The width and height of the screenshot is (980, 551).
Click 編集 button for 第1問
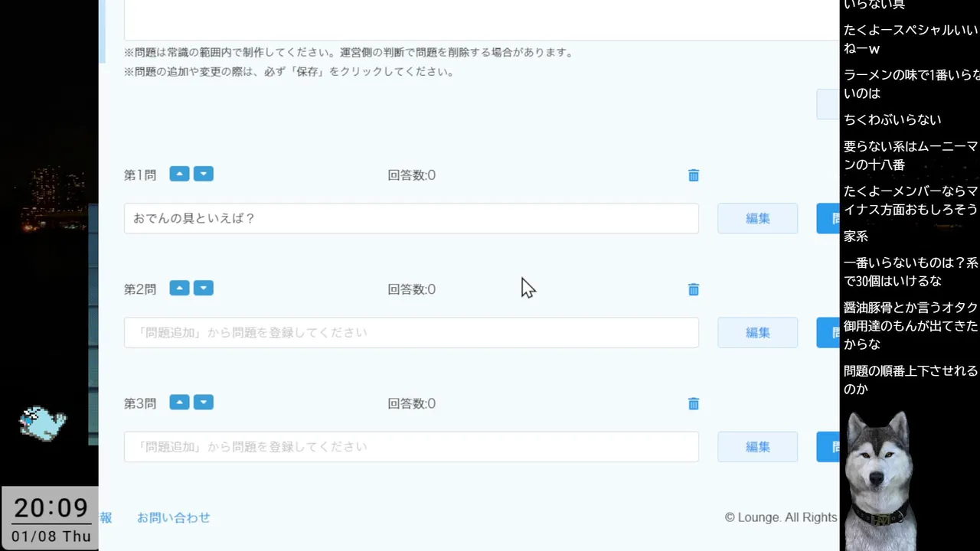pos(757,218)
